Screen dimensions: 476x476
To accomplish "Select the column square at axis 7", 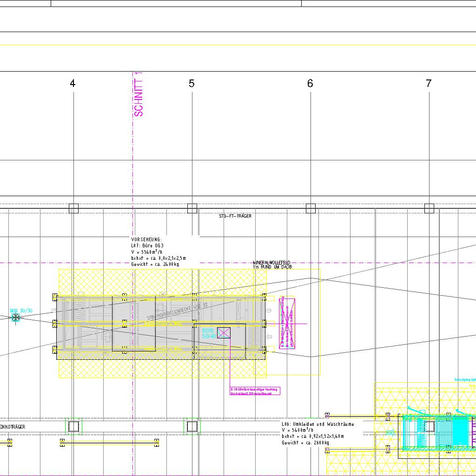I will (429, 208).
